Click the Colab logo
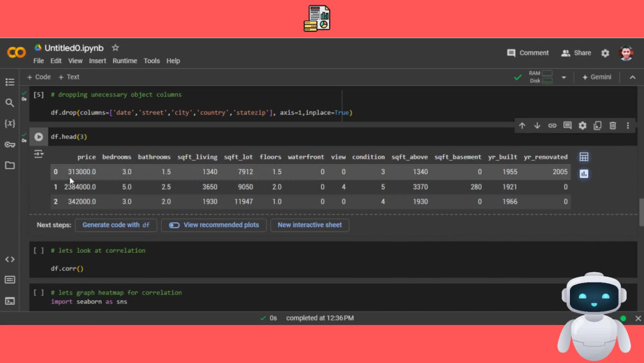 tap(17, 53)
